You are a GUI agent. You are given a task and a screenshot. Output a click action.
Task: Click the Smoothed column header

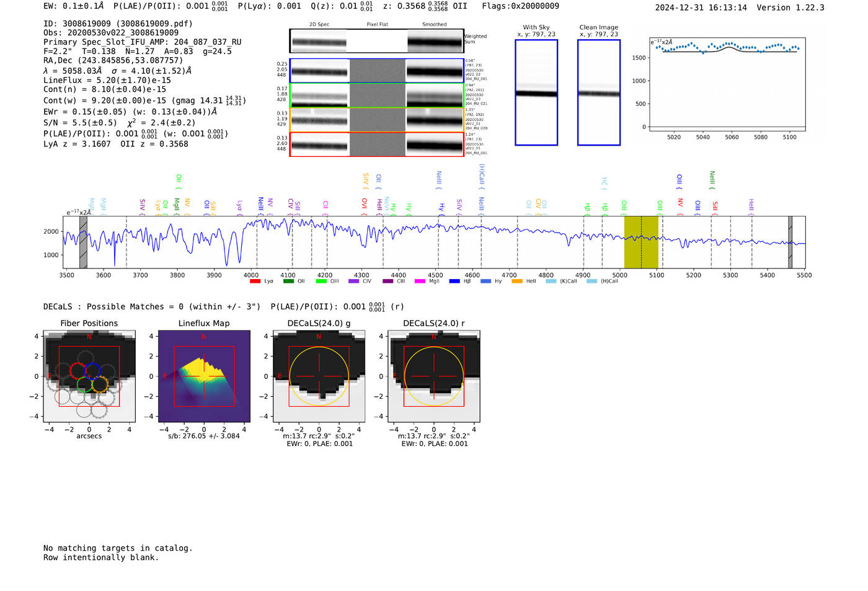pos(435,24)
